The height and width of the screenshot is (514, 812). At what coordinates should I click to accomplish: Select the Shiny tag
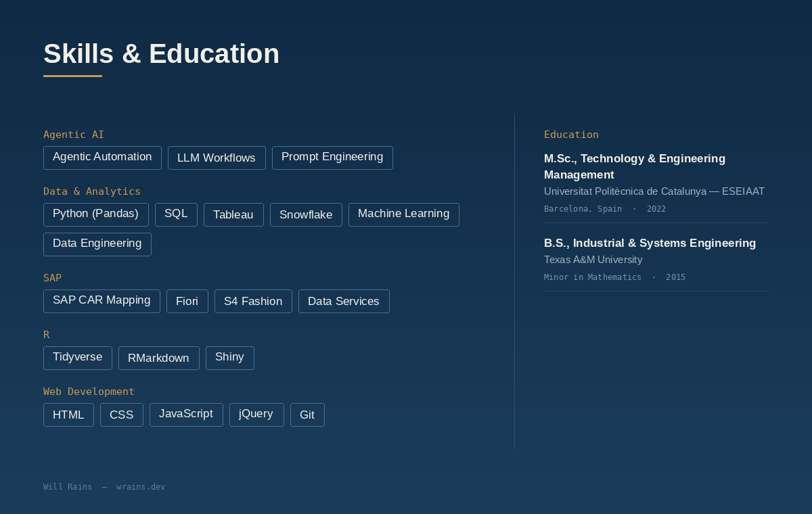tap(230, 358)
